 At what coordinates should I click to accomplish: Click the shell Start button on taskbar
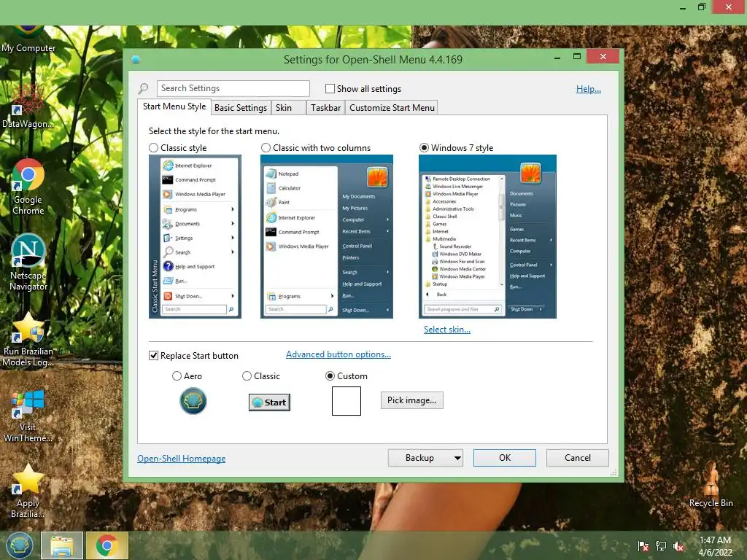click(x=19, y=545)
